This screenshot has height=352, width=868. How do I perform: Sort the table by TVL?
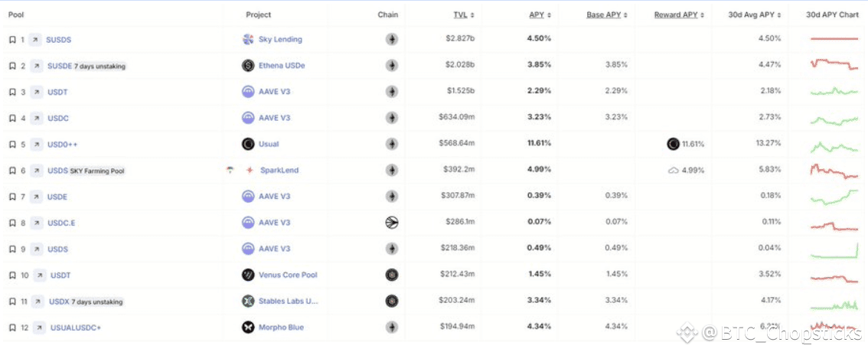(x=460, y=15)
